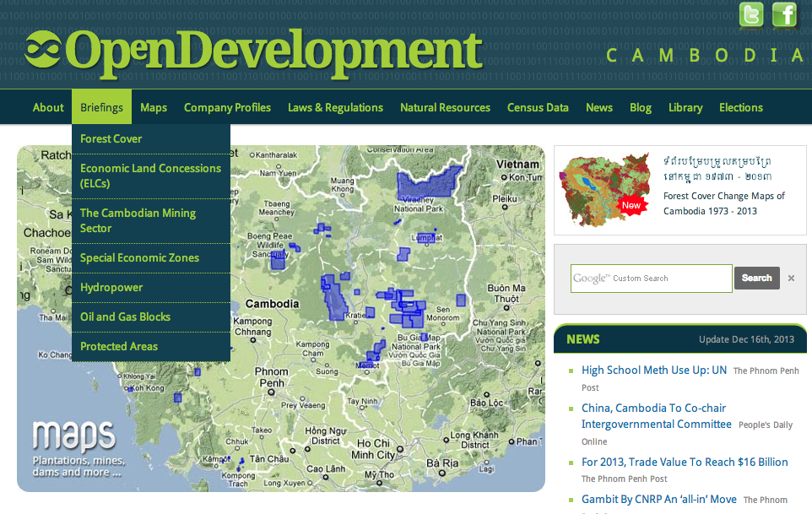The image size is (812, 514).
Task: Open China, Cambodia To Co-chair article
Action: pyautogui.click(x=656, y=416)
